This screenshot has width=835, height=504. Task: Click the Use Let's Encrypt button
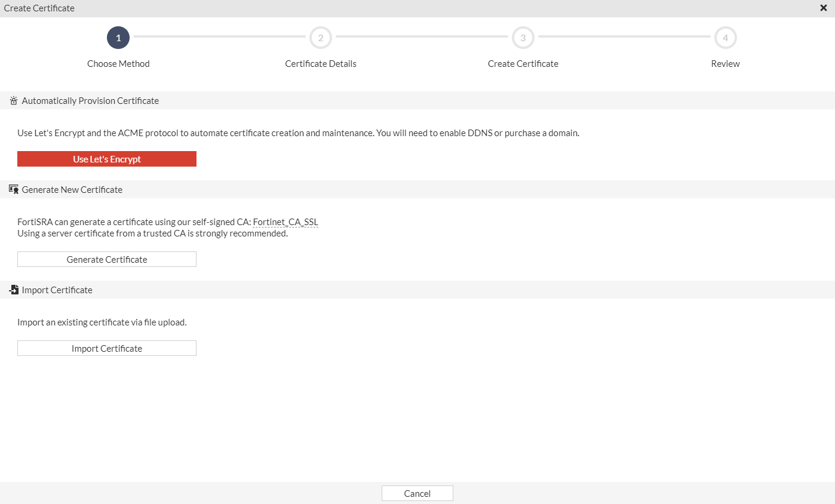[x=106, y=159]
